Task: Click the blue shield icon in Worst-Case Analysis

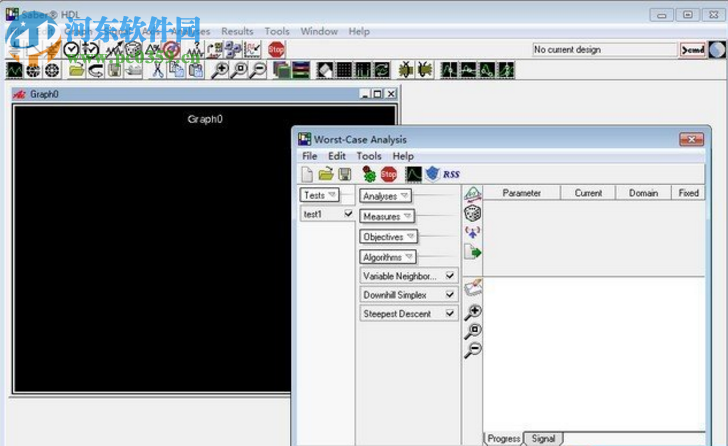Action: (x=433, y=174)
